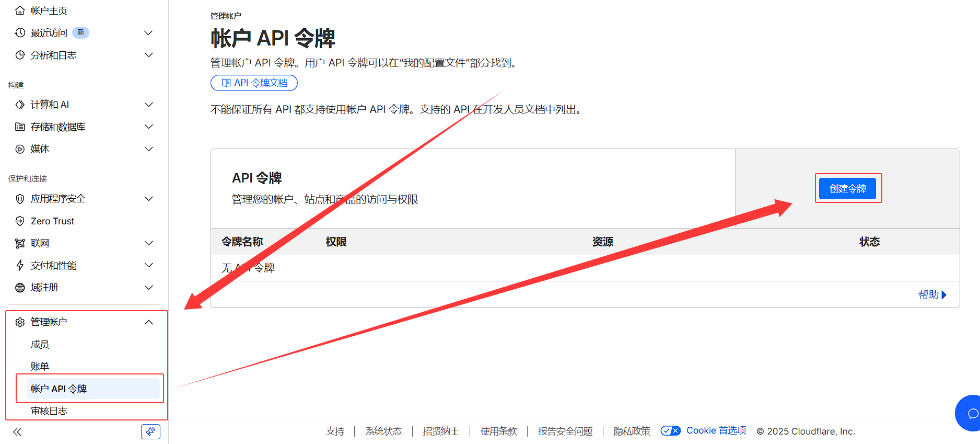Open the API 令牌文档 link
This screenshot has width=980, height=444.
254,83
